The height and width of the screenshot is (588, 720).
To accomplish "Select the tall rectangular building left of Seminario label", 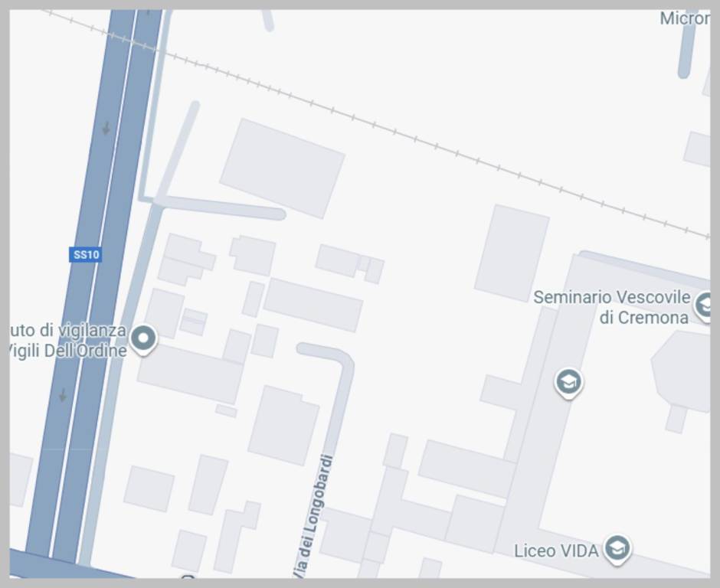I will [x=512, y=253].
